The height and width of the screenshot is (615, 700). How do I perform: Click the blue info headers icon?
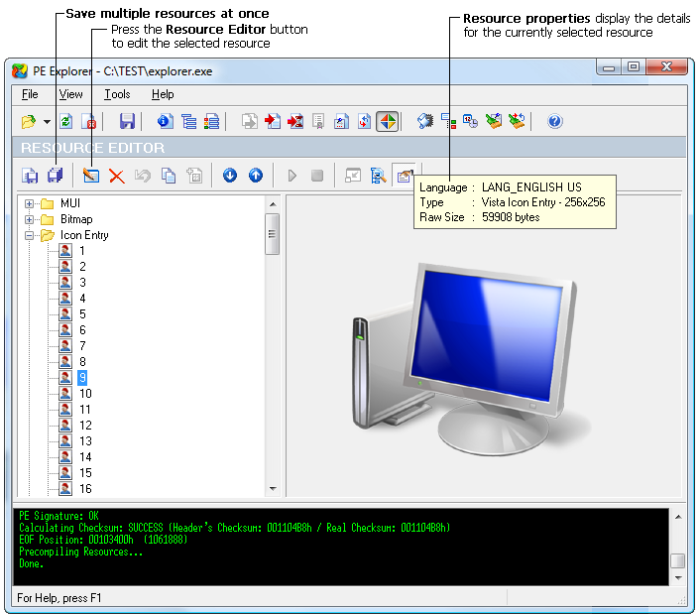165,121
